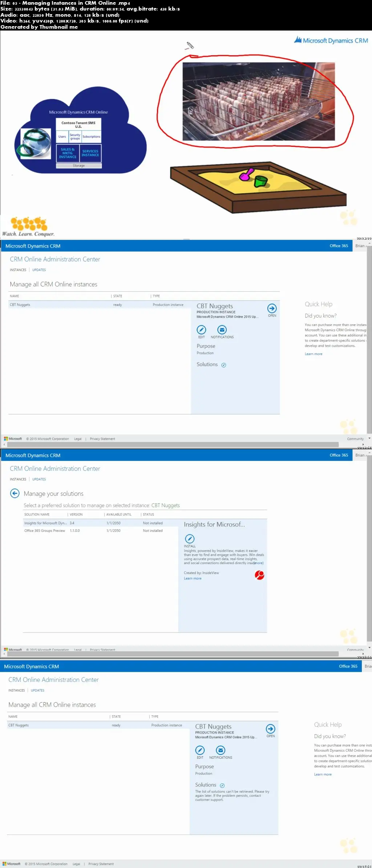Select the Insights for Microsoft Dyn... solution row
Screen dimensions: 372x868
[x=100, y=523]
